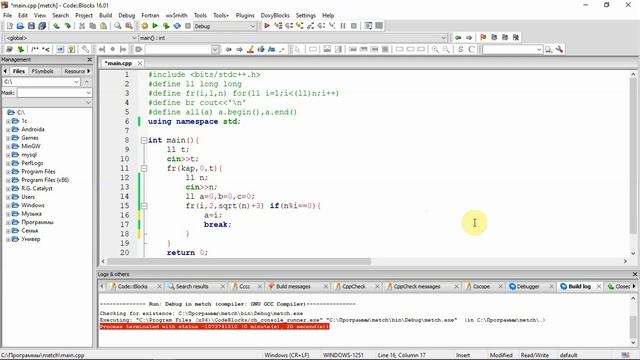
Task: Click the Insert mode status field
Action: (463, 356)
